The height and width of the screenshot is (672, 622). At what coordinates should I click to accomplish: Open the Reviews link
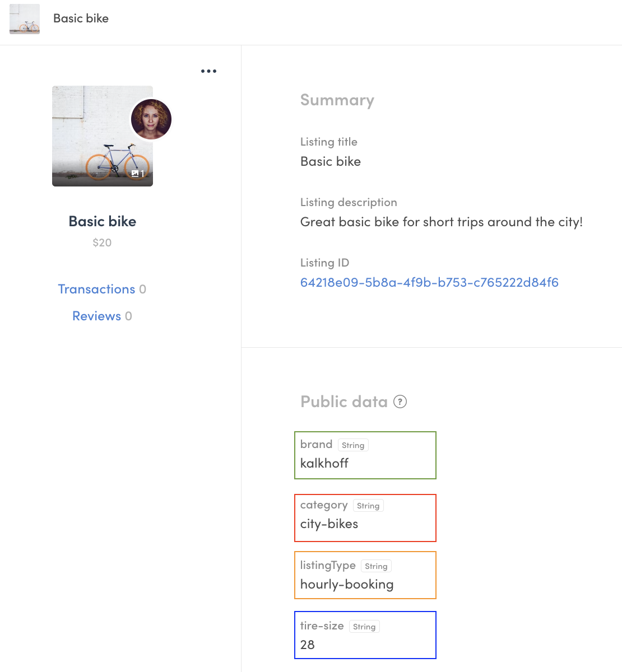[96, 316]
